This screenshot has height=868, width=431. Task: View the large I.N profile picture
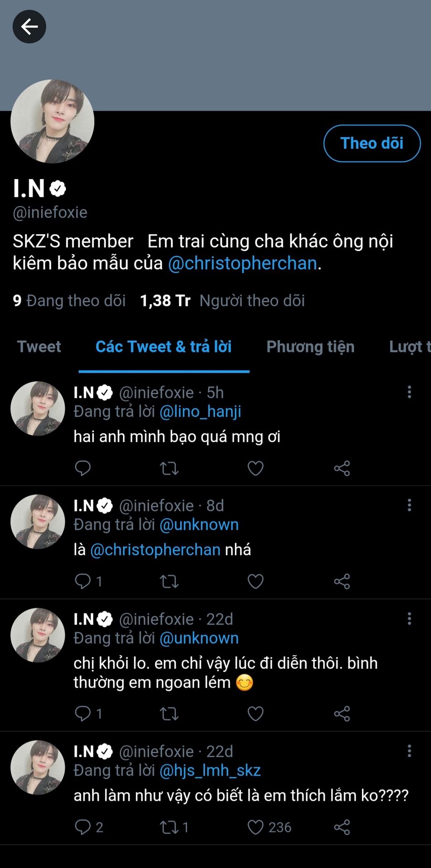(52, 121)
